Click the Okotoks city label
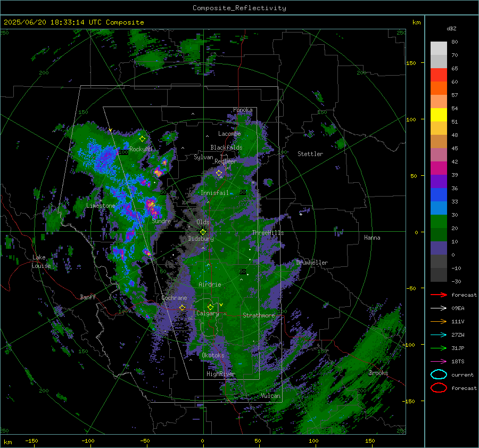 (213, 355)
